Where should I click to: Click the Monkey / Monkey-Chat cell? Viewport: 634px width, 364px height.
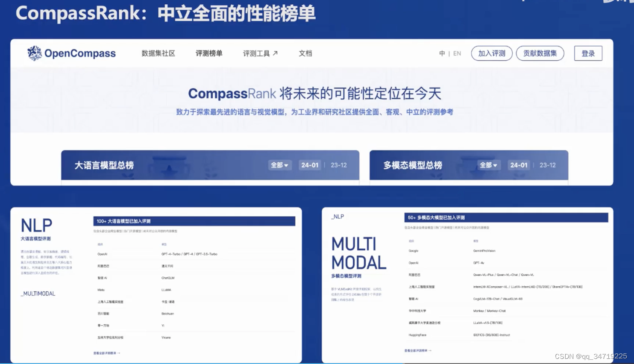click(x=489, y=311)
